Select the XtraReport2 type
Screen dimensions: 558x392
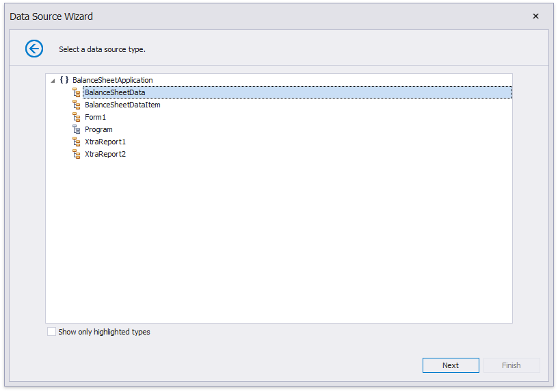[105, 154]
